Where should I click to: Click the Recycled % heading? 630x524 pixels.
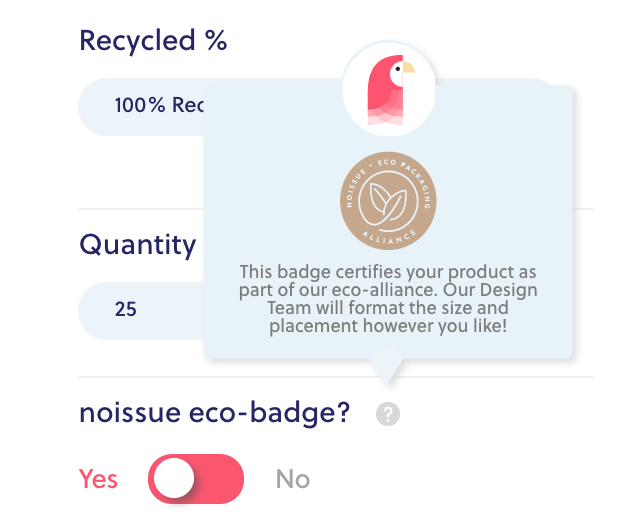153,41
